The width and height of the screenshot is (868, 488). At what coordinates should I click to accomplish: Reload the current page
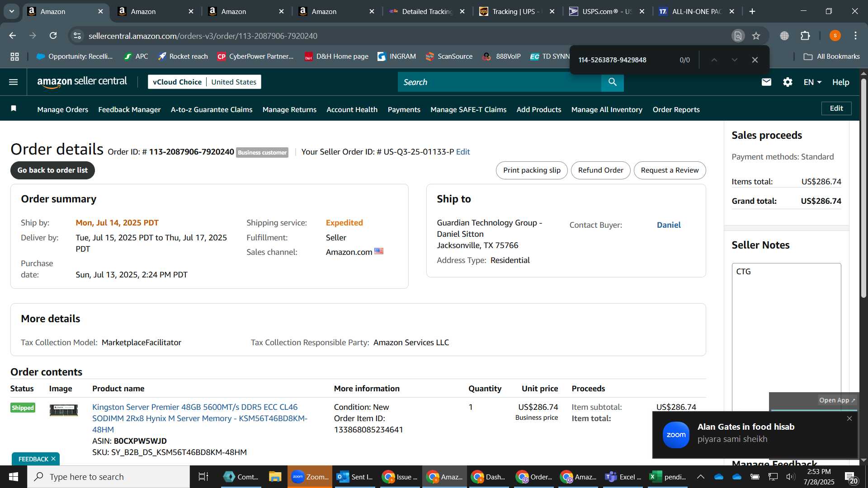[53, 36]
